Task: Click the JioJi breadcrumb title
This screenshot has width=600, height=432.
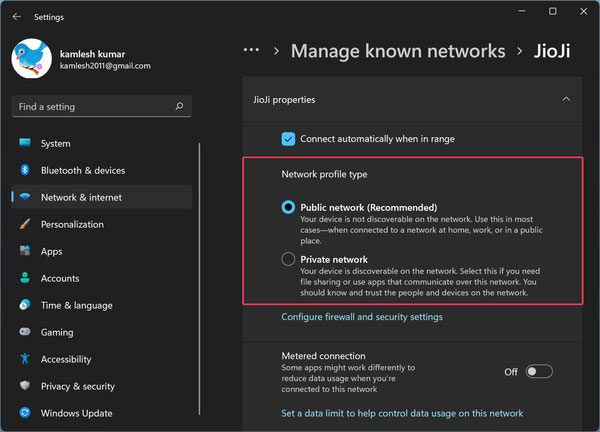Action: 552,51
